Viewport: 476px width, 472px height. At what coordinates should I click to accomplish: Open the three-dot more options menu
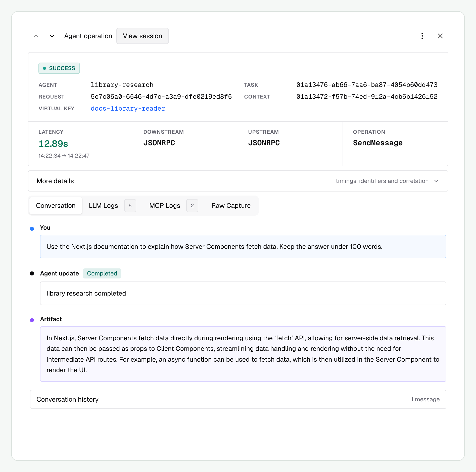tap(422, 36)
